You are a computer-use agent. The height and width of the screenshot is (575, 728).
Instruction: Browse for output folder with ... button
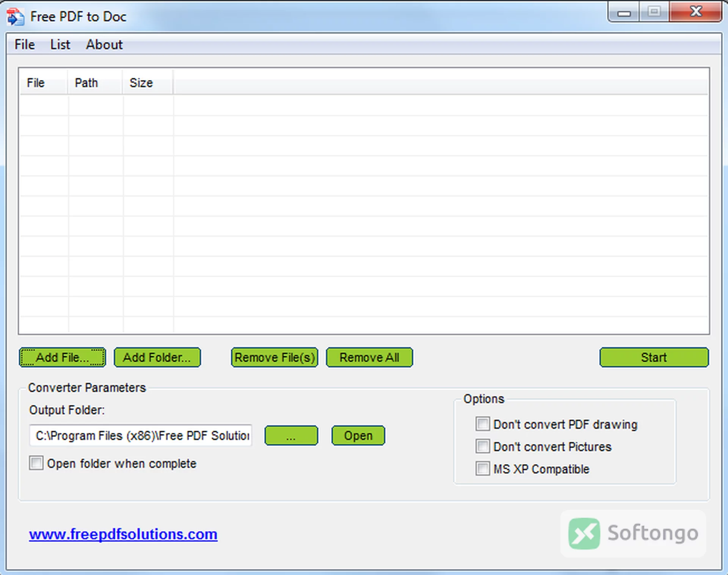click(291, 436)
